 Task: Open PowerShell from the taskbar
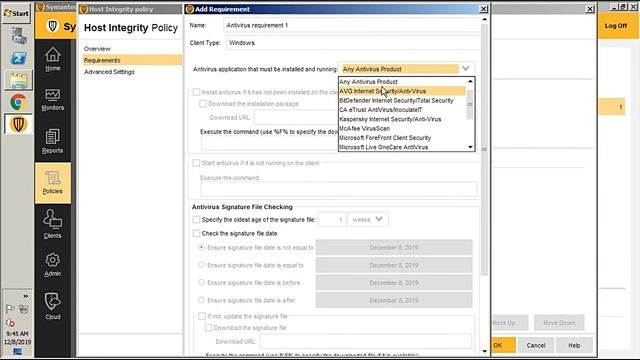coord(18,58)
